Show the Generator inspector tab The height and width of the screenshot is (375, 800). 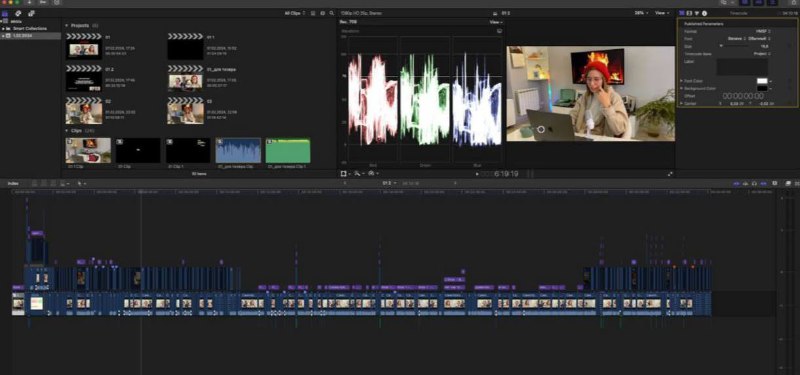tap(682, 13)
